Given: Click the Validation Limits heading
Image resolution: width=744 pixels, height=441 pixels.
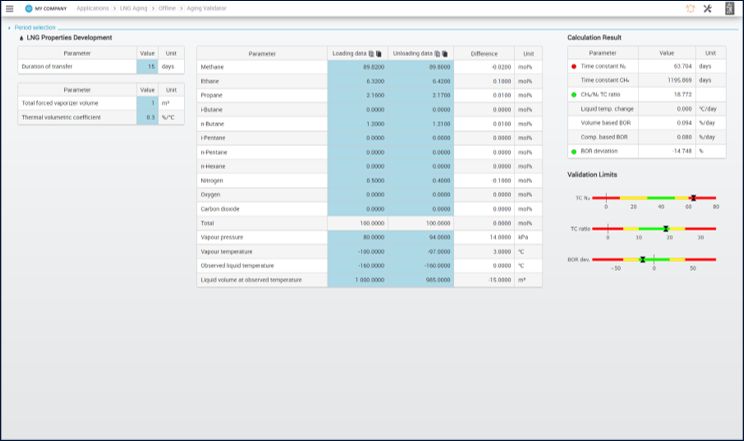Looking at the screenshot, I should pyautogui.click(x=592, y=175).
